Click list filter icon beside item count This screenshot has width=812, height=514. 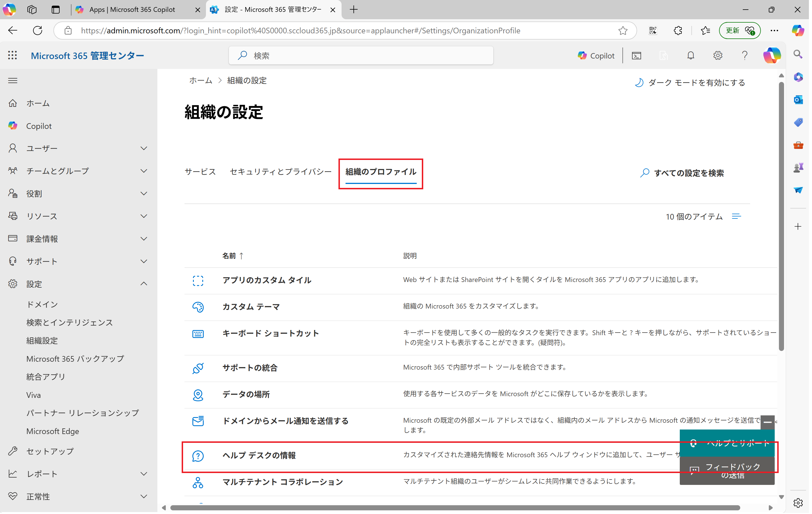pos(736,216)
